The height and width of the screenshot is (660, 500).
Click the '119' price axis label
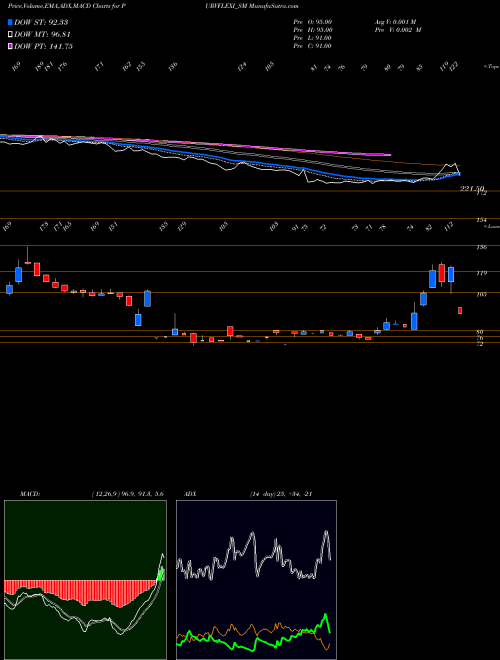point(482,273)
